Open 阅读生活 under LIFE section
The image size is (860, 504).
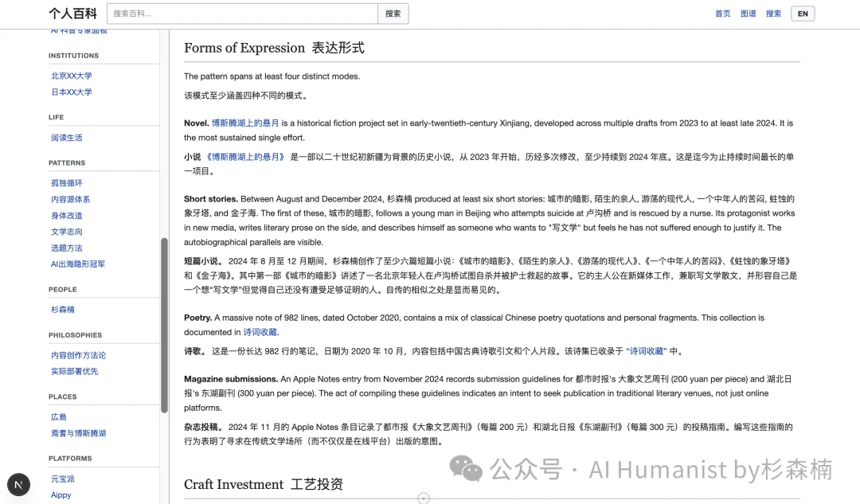[66, 137]
